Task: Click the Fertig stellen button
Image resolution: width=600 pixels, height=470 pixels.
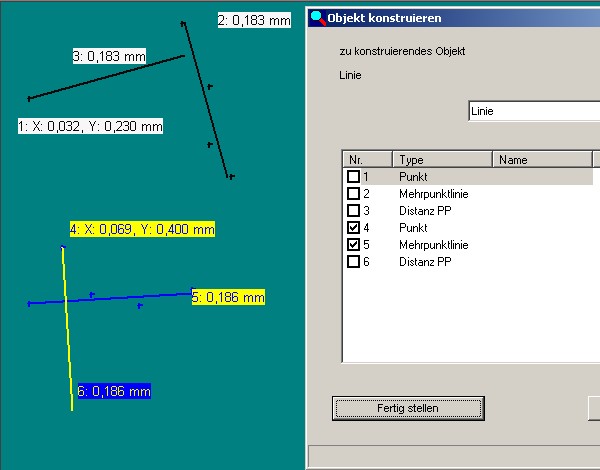Action: (x=408, y=408)
